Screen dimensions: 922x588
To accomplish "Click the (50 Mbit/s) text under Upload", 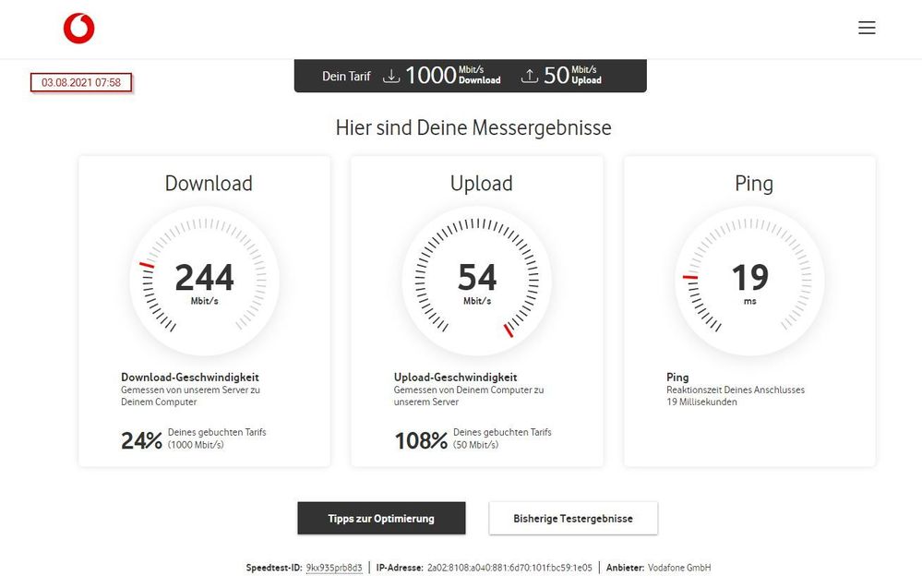I will (475, 445).
